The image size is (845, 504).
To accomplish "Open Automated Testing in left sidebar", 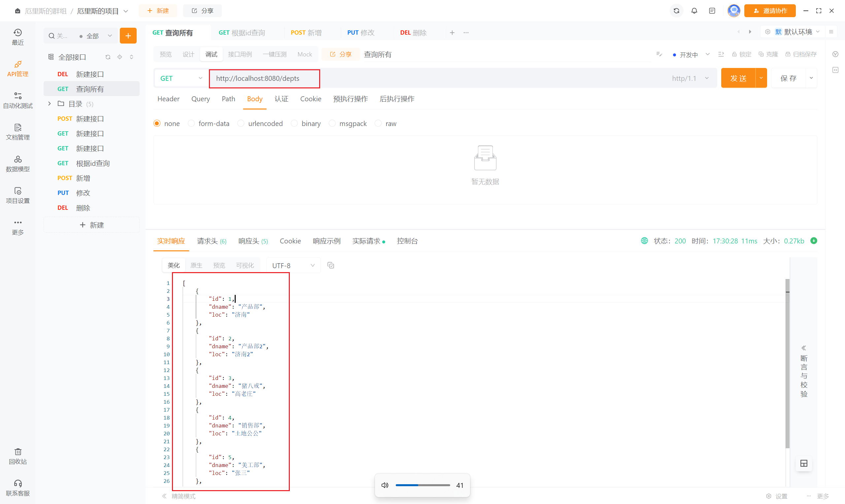I will (x=18, y=100).
